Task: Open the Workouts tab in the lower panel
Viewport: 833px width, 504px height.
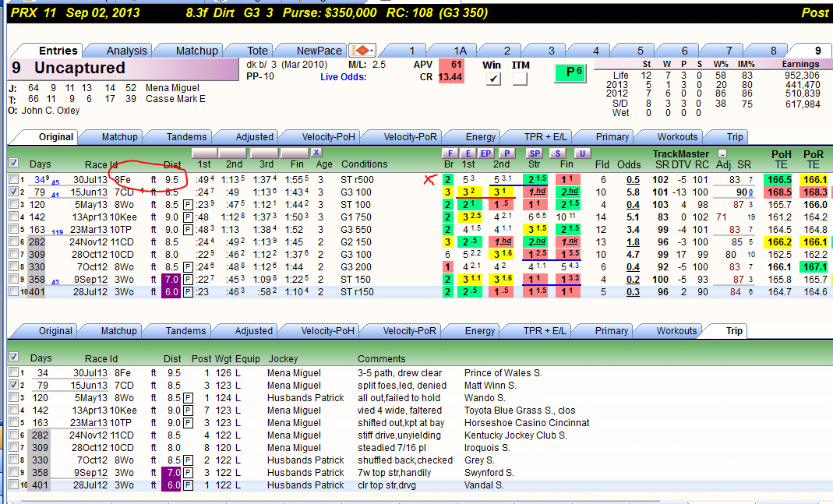Action: pyautogui.click(x=676, y=331)
